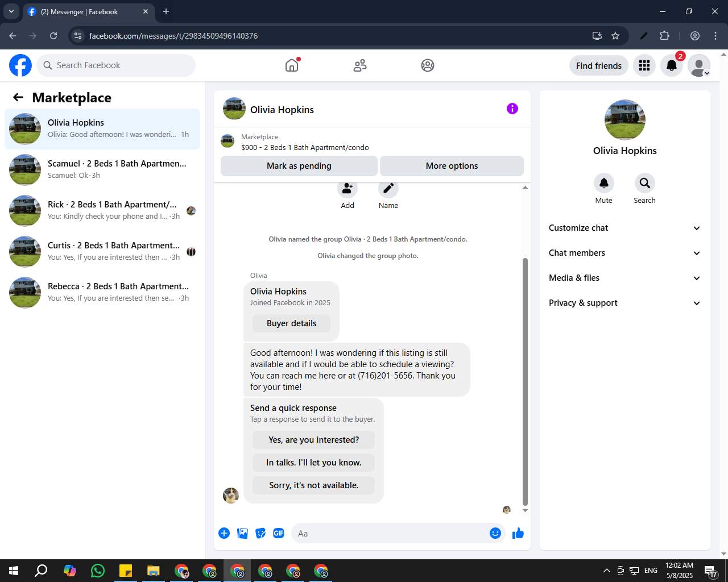This screenshot has height=582, width=728.
Task: Mute the Olivia Hopkins conversation
Action: click(604, 183)
